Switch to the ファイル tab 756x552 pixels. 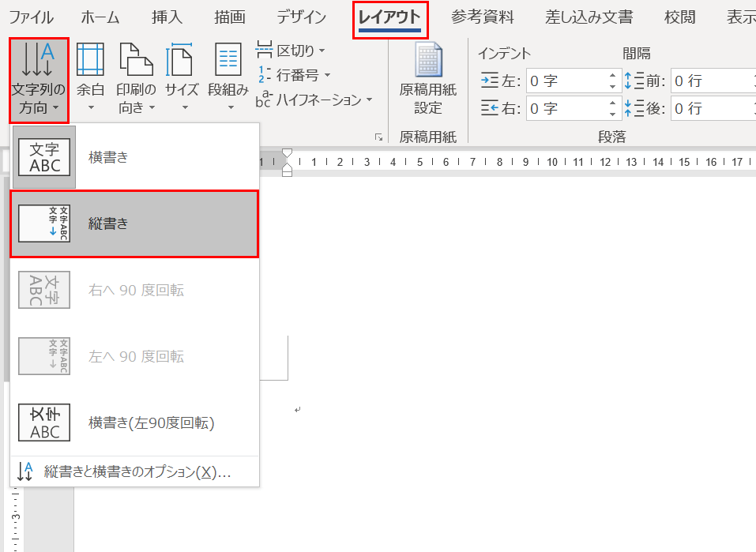click(x=32, y=17)
